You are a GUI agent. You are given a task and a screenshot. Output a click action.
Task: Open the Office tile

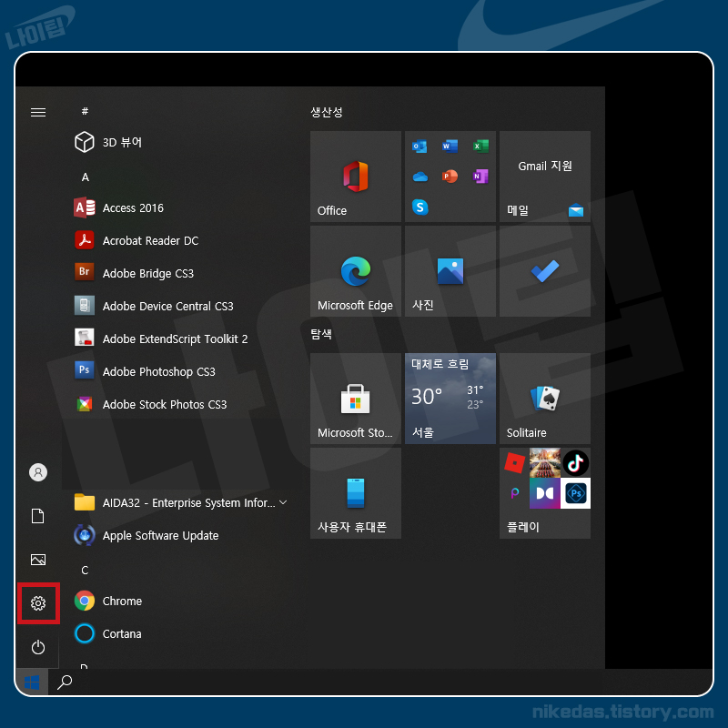click(x=356, y=177)
